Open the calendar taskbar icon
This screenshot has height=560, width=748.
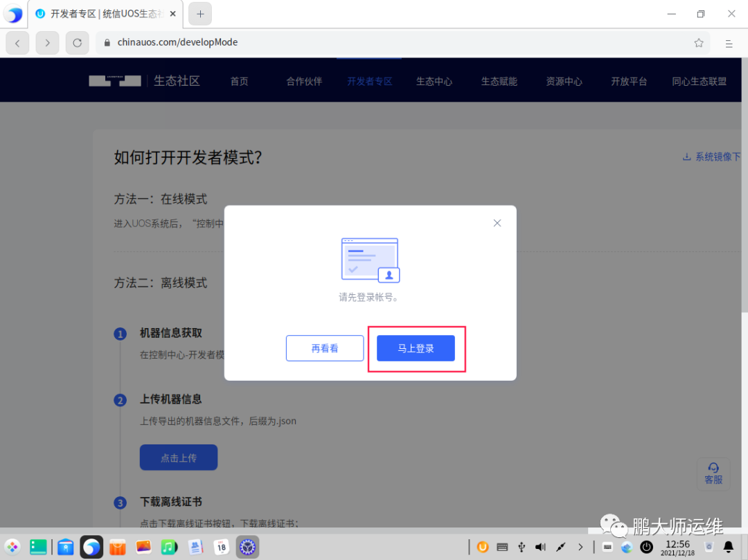tap(222, 547)
